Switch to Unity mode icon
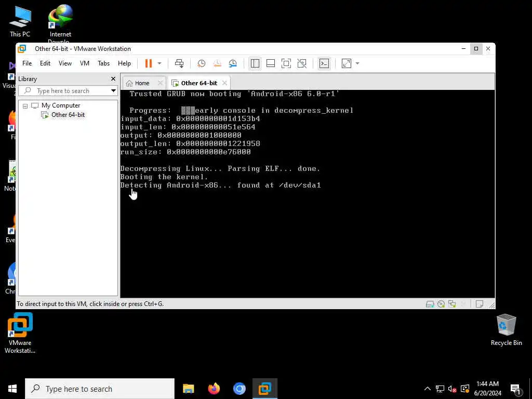The image size is (532, 399). tap(302, 63)
